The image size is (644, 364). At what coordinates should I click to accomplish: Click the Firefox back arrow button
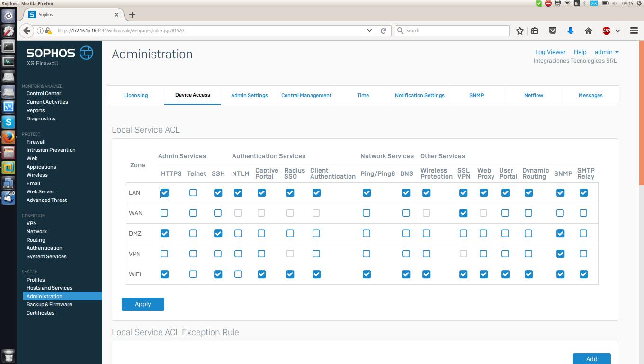(x=27, y=30)
